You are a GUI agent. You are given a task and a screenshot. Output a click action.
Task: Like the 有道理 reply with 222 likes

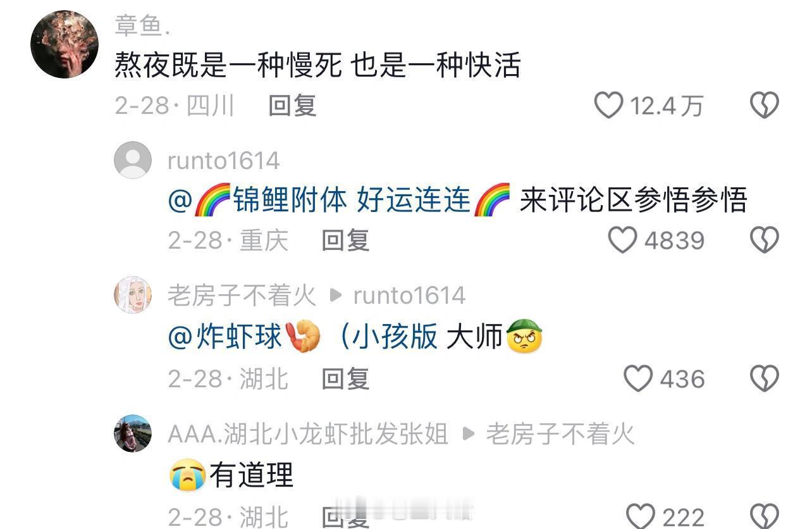tap(641, 516)
